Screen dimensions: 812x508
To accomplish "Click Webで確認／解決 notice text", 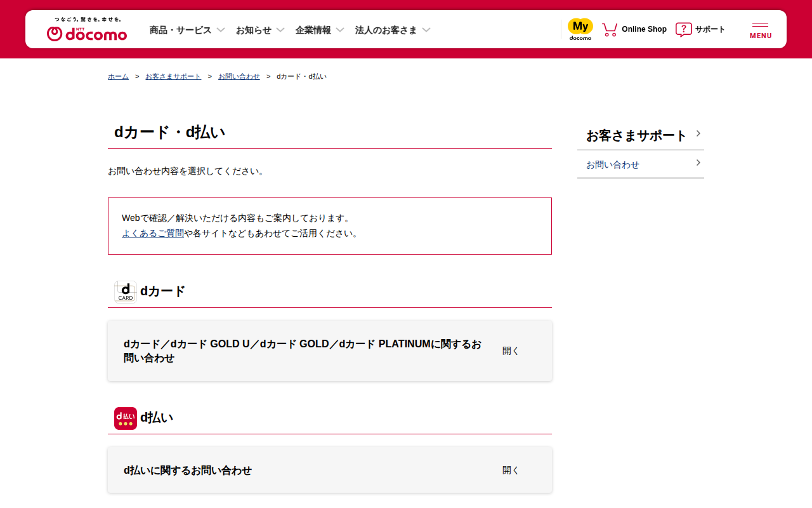I will [x=236, y=218].
